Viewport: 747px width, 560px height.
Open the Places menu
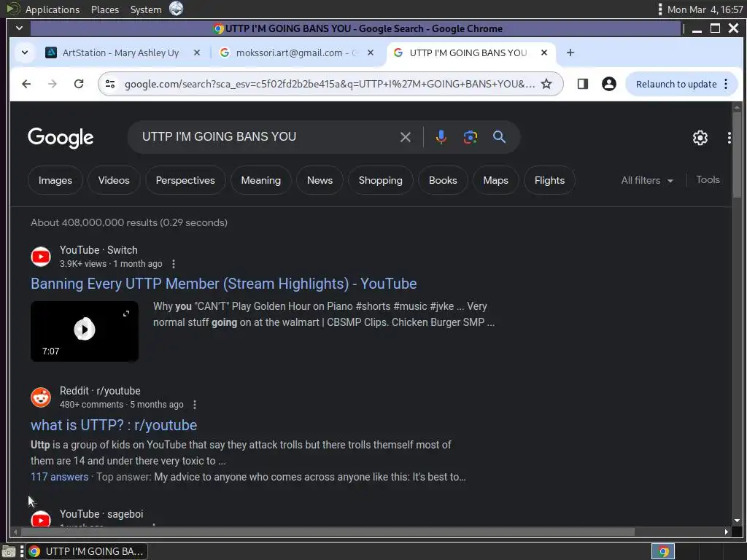(x=105, y=9)
